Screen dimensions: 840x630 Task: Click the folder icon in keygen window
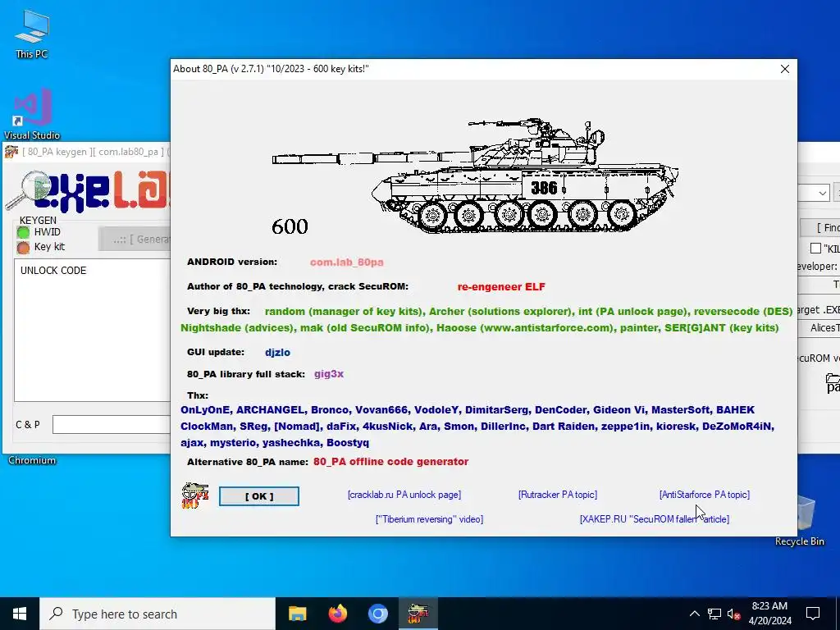(833, 383)
